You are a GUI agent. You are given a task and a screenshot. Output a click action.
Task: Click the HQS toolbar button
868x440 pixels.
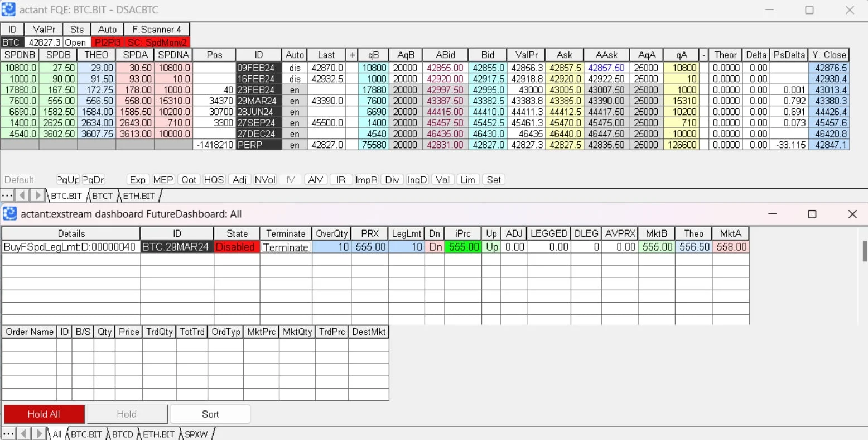[214, 180]
